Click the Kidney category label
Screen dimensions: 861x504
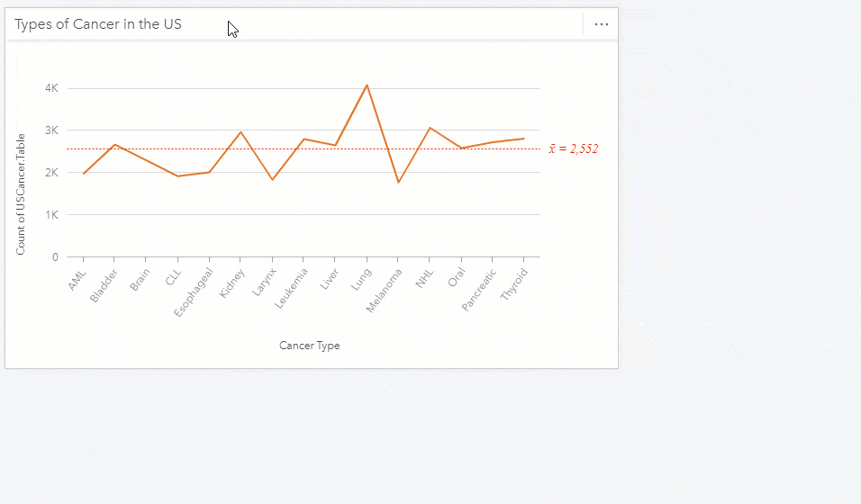231,282
